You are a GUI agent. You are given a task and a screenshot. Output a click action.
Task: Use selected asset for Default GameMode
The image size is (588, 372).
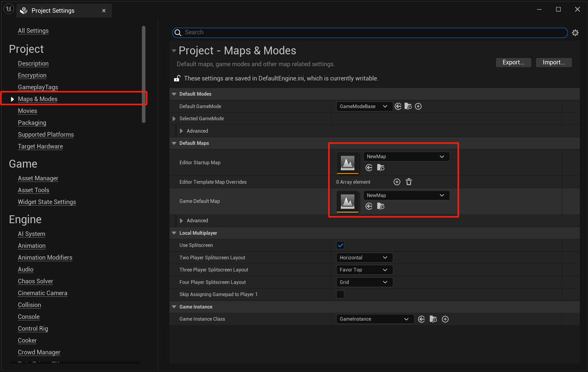click(398, 106)
